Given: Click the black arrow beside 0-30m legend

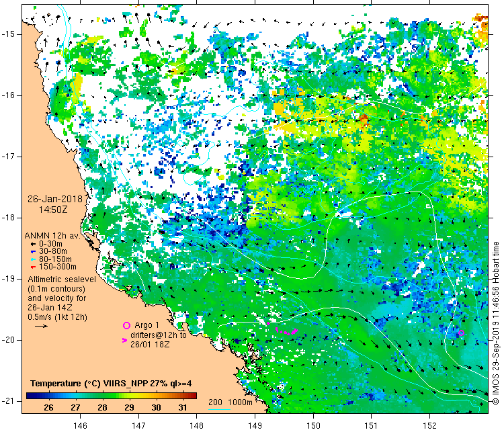Looking at the screenshot, I should [x=33, y=245].
